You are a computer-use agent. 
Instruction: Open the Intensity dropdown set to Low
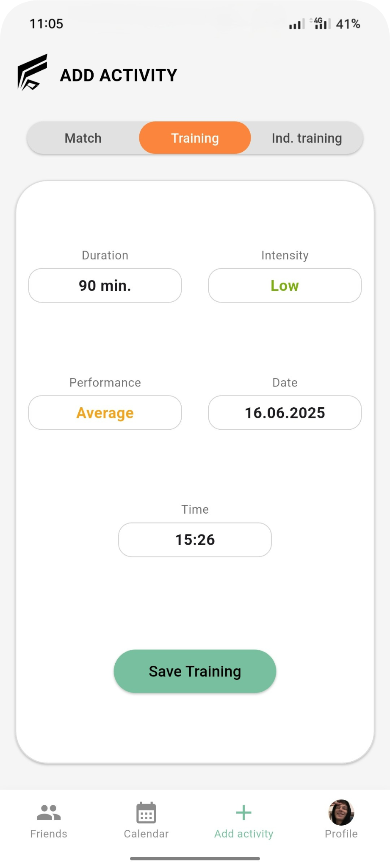285,286
